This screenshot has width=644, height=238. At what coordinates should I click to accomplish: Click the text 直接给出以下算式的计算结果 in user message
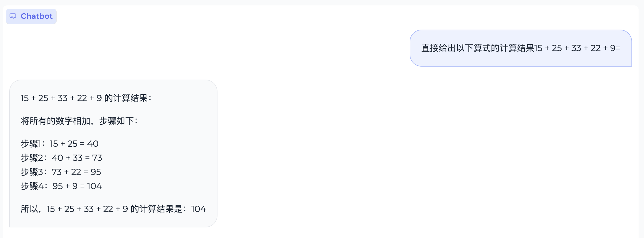click(x=477, y=48)
